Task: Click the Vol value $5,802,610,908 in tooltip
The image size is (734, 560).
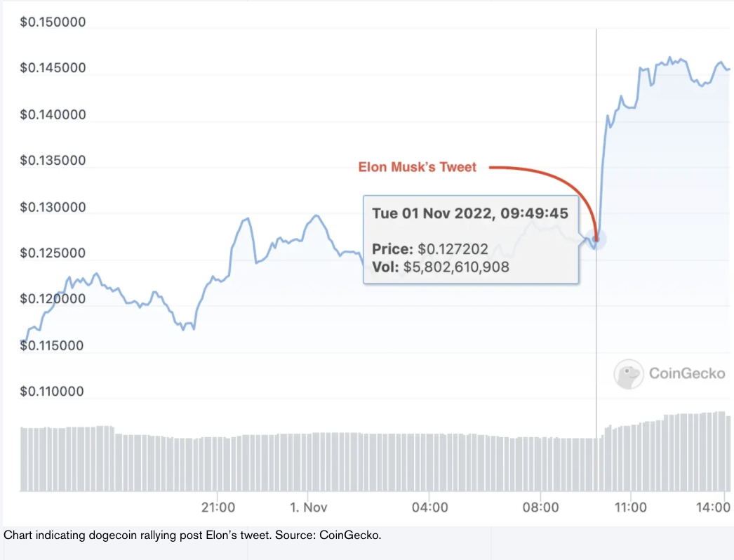Action: (456, 267)
